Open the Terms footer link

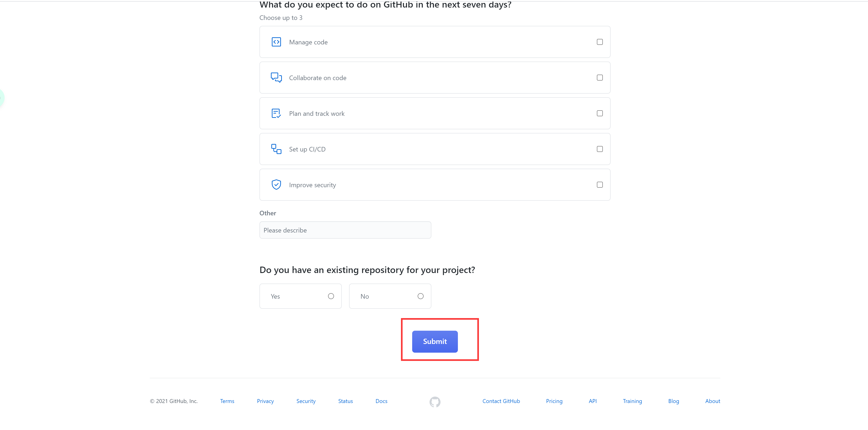pyautogui.click(x=227, y=401)
